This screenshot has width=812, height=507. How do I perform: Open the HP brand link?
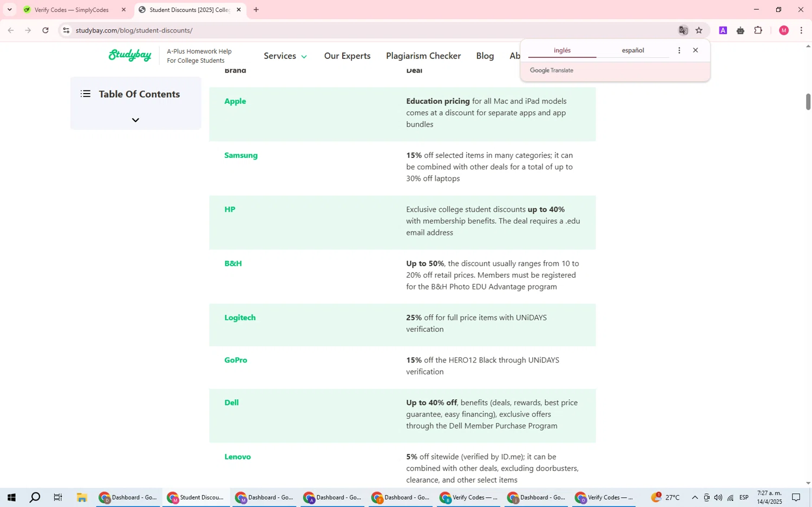[x=230, y=209]
